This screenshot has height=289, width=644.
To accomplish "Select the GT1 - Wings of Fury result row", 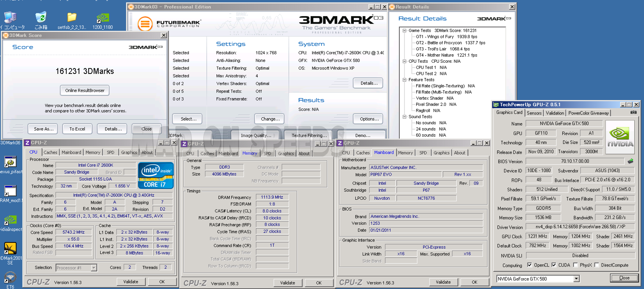I will [446, 37].
